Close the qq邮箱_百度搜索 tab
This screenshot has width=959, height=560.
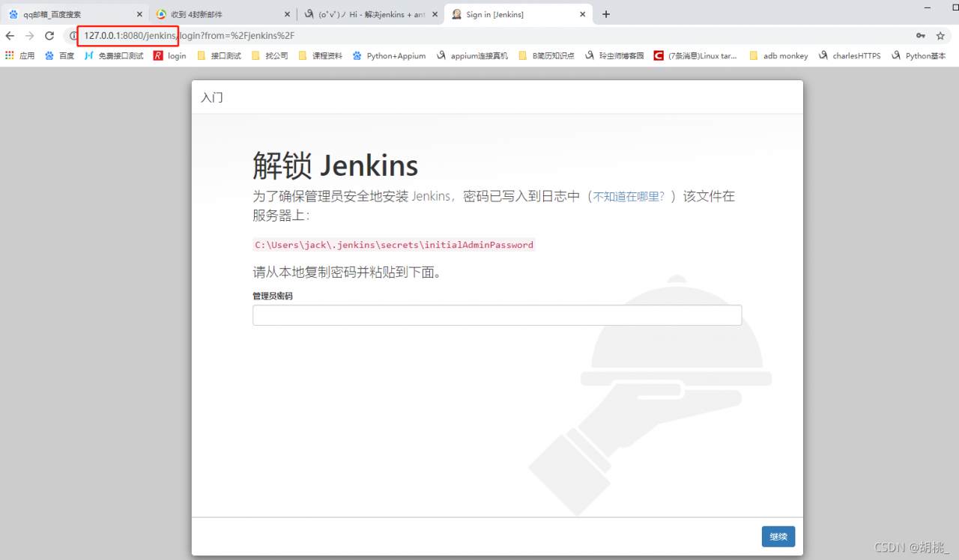point(139,14)
